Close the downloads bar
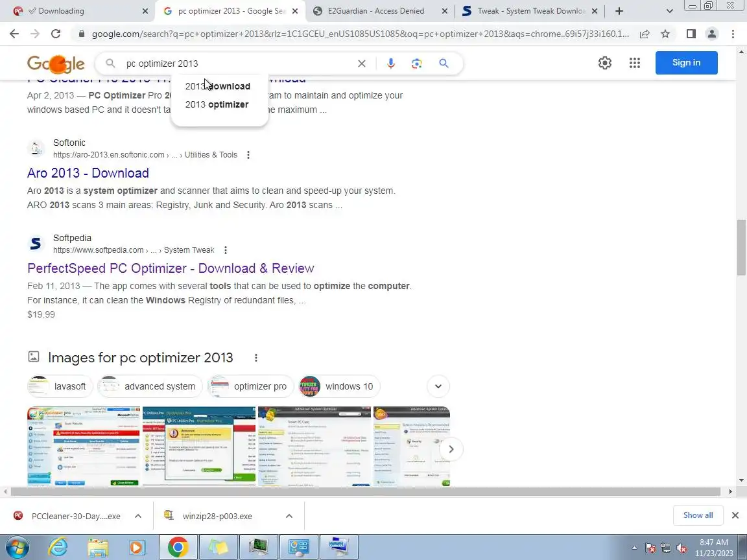The width and height of the screenshot is (747, 560). click(735, 515)
